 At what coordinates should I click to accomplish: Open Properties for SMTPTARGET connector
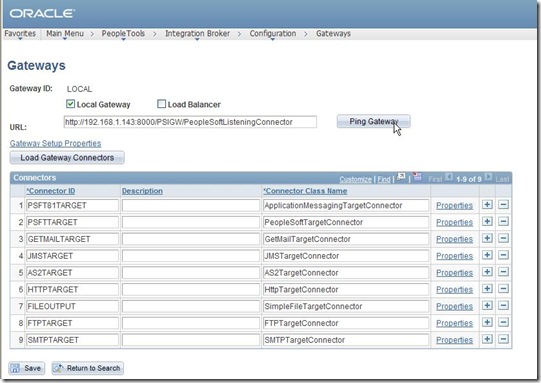454,340
